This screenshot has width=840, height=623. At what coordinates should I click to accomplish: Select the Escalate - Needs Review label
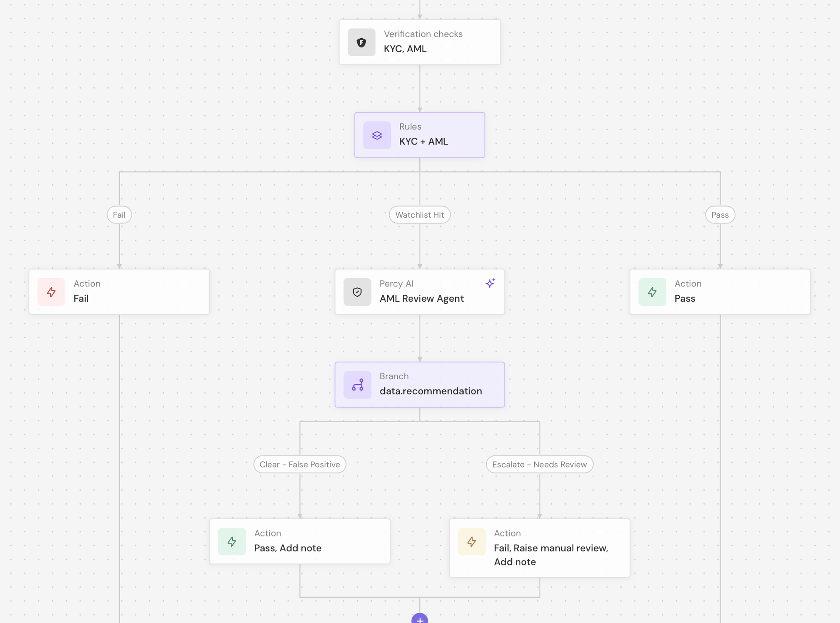(x=539, y=464)
